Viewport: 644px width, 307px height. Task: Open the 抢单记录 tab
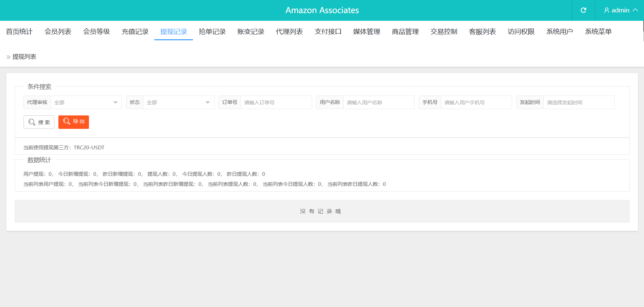pyautogui.click(x=212, y=32)
